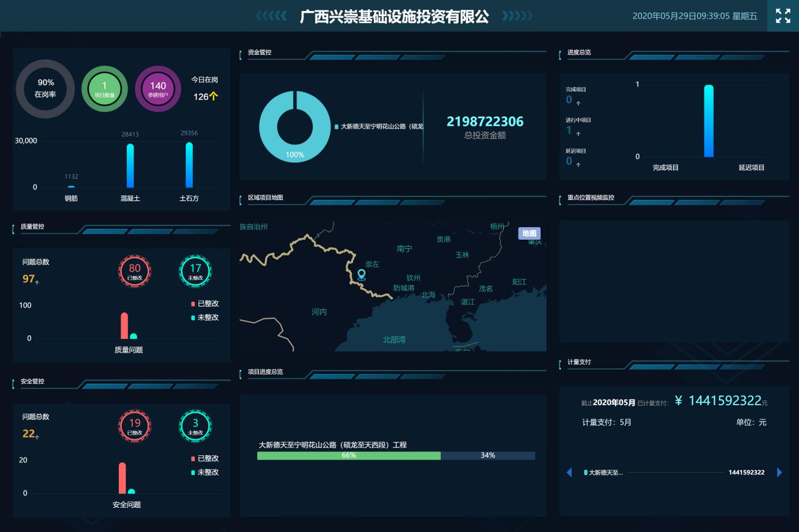
Task: Click the 钢筋 bar labeled 1132
Action: (x=71, y=187)
